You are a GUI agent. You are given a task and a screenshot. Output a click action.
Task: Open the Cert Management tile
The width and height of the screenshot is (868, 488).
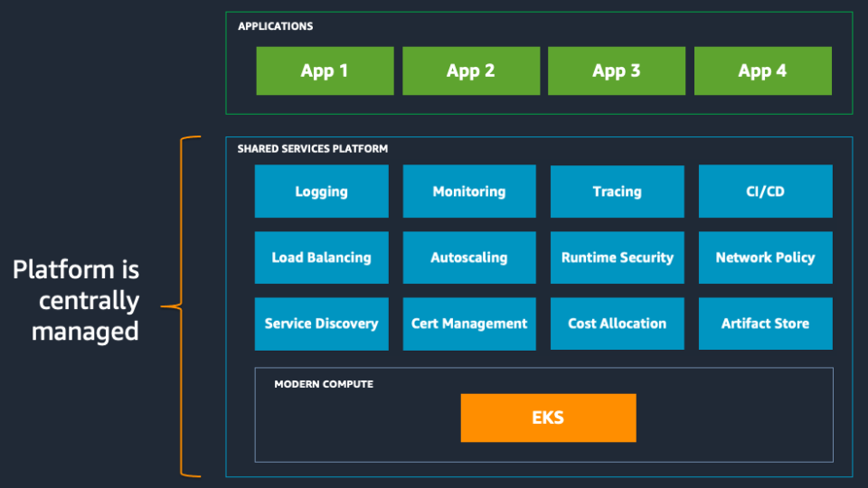[469, 324]
